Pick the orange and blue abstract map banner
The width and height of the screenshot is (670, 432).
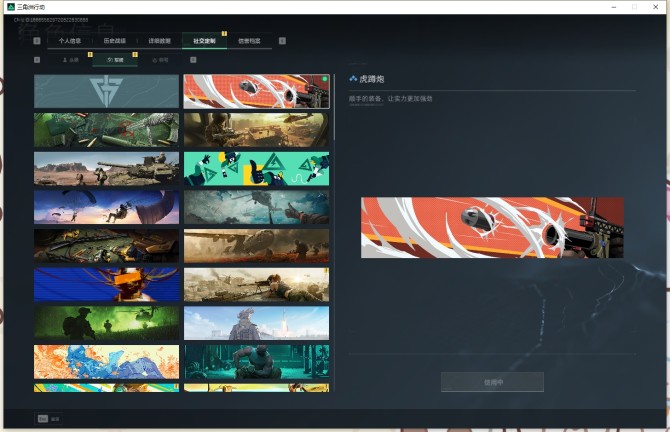coord(106,362)
